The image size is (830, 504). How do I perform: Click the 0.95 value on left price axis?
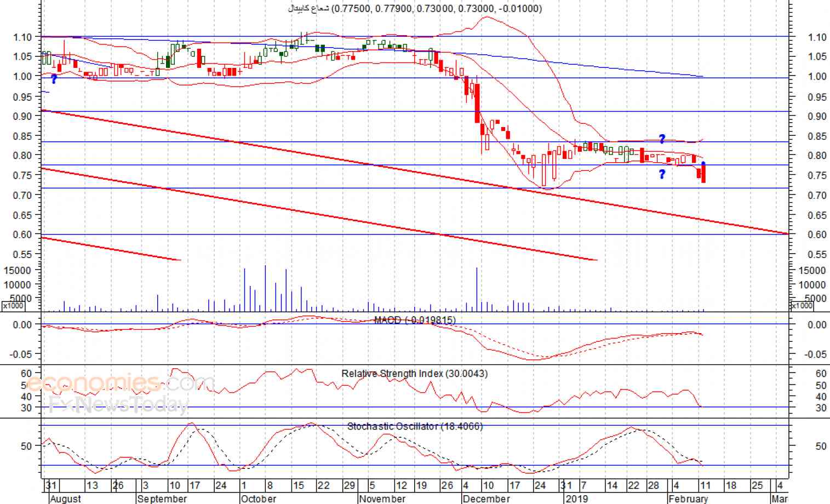[22, 97]
